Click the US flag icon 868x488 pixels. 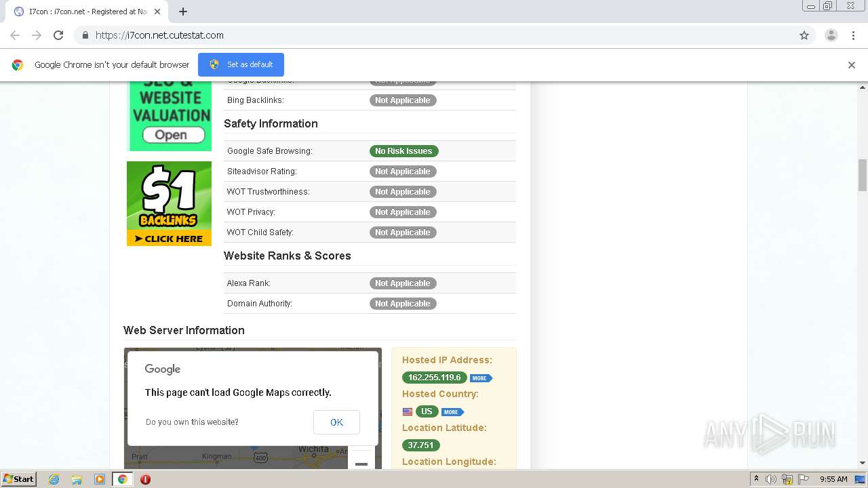coord(408,412)
